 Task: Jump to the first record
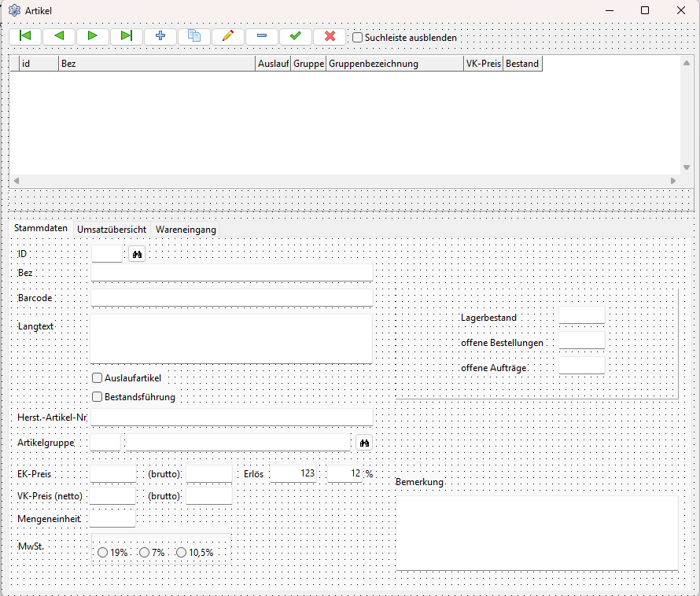25,36
